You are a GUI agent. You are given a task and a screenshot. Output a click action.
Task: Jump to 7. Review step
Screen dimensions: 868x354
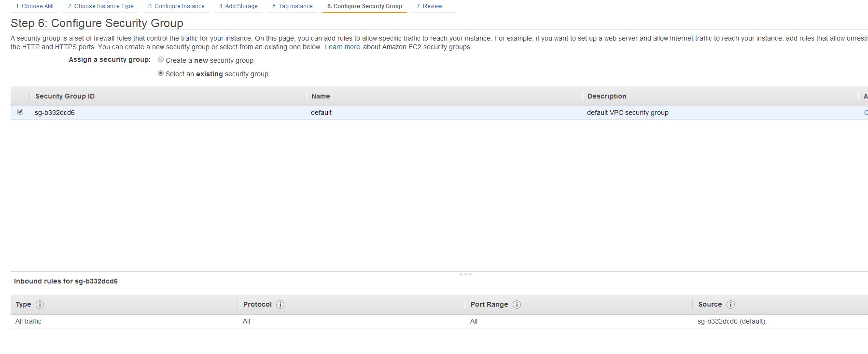click(x=429, y=6)
